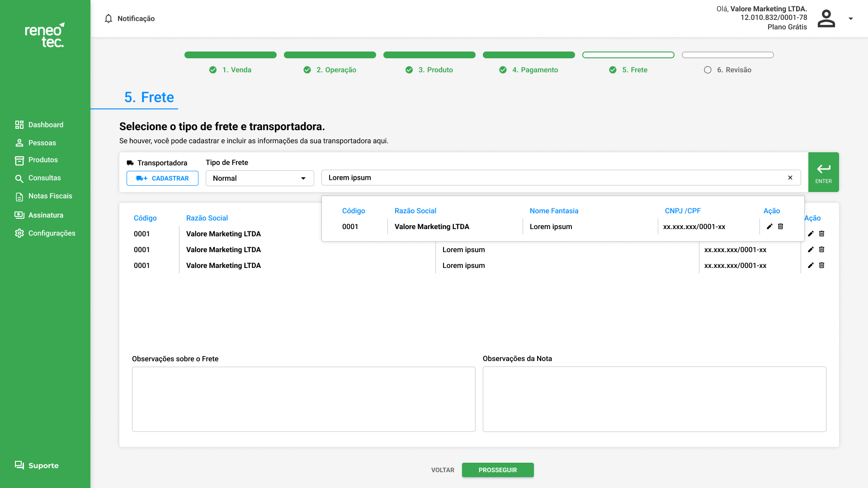Select the 6. Revisão step radio circle
Screen dimensions: 868x488
(x=708, y=70)
